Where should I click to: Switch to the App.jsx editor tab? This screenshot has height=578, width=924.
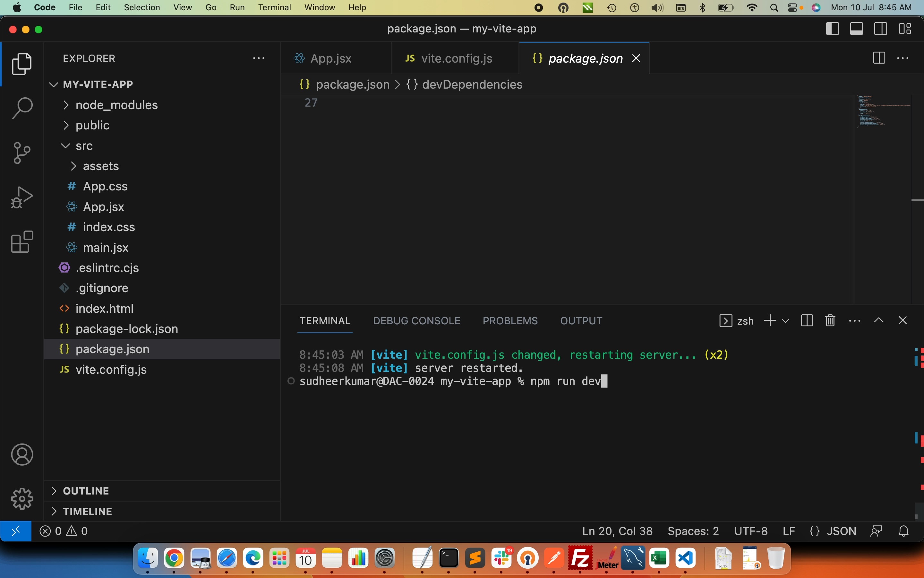pos(336,58)
